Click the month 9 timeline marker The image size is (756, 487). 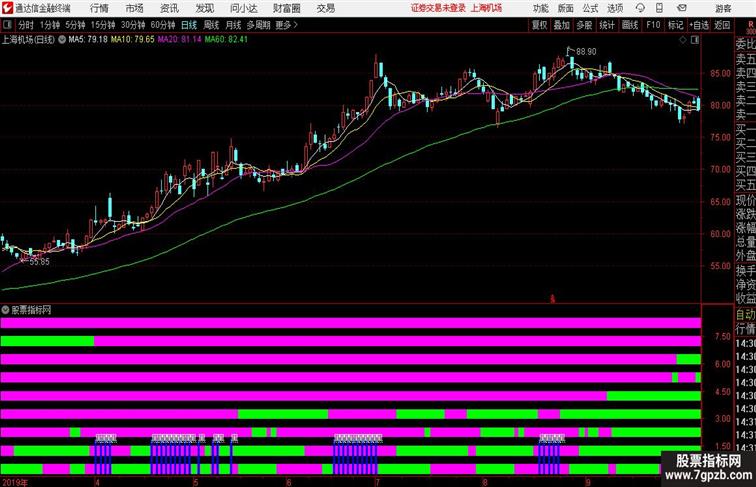click(588, 482)
